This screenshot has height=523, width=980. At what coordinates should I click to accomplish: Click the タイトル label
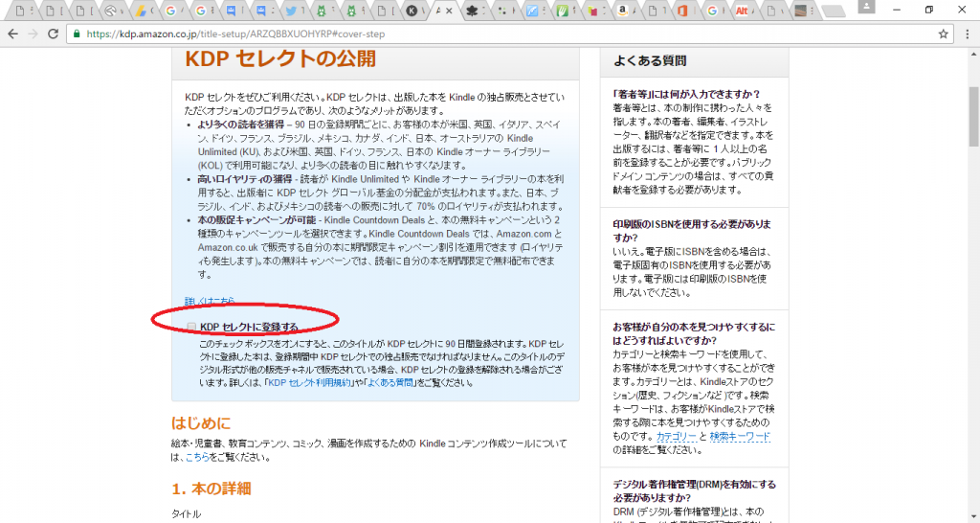(x=187, y=514)
